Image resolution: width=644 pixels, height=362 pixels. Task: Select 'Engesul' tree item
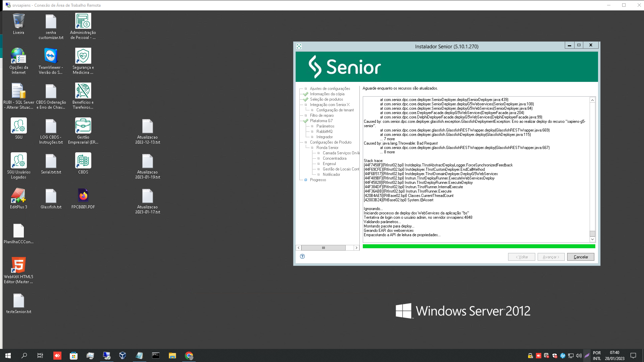(x=329, y=164)
